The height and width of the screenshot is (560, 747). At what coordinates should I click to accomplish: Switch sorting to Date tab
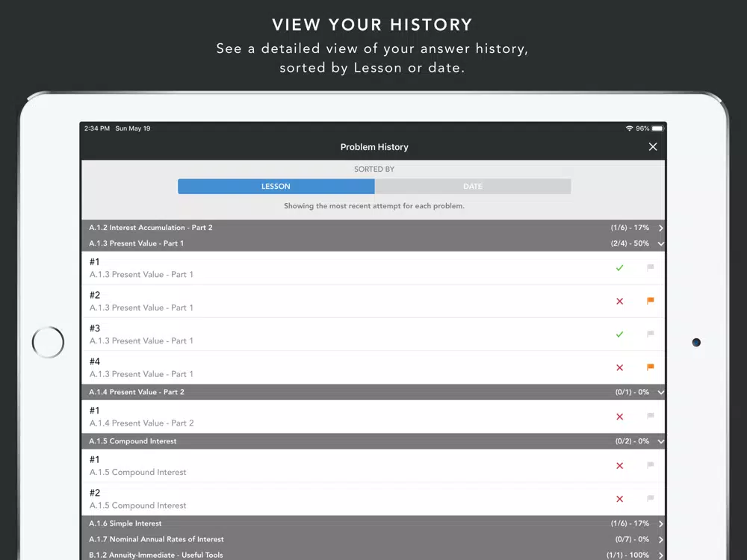[473, 186]
